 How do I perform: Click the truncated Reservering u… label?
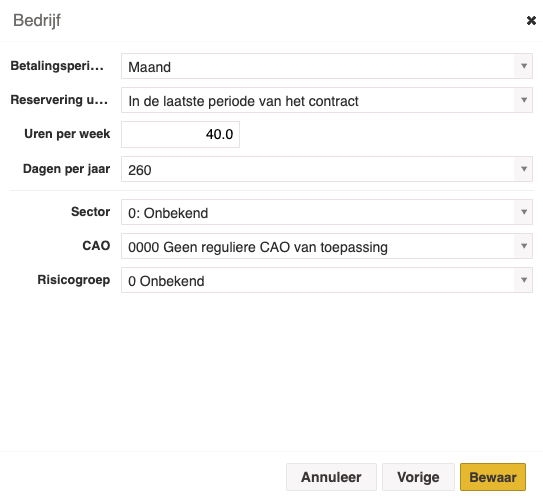pyautogui.click(x=59, y=100)
